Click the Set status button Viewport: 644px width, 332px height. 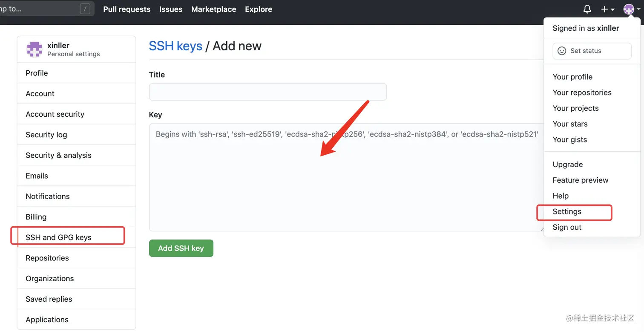(592, 51)
